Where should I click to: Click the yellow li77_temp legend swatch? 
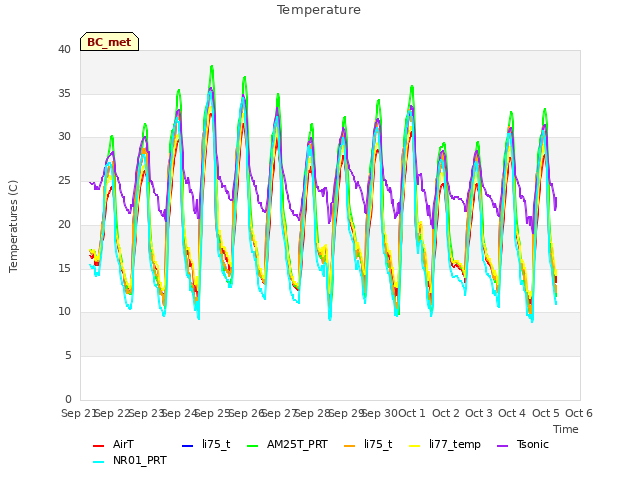(415, 446)
